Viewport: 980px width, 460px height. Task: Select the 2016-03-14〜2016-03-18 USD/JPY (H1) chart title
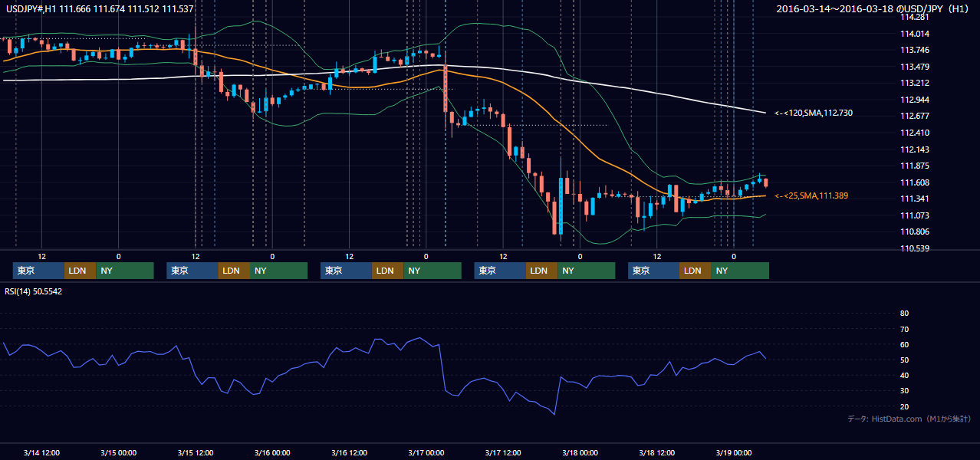pyautogui.click(x=873, y=9)
